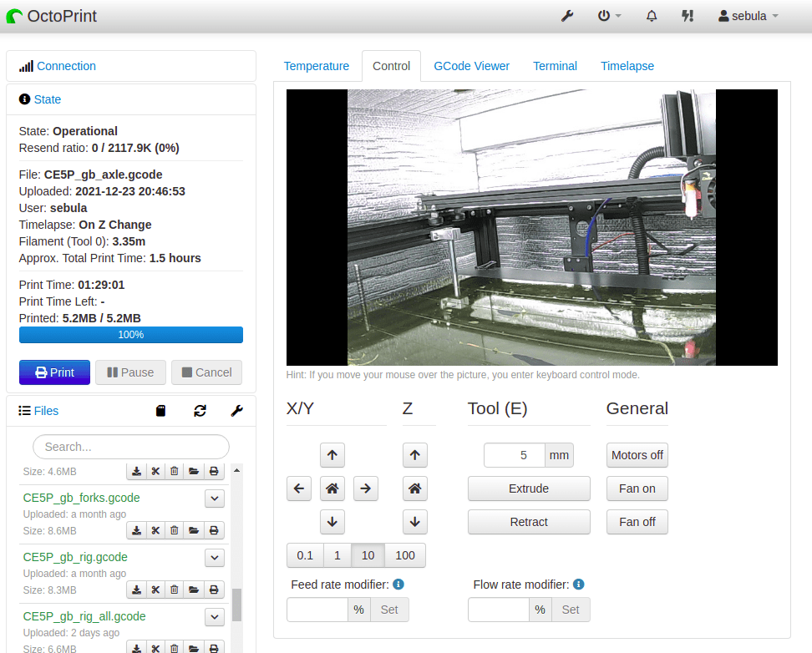812x653 pixels.
Task: Click the file search input field
Action: [x=131, y=447]
